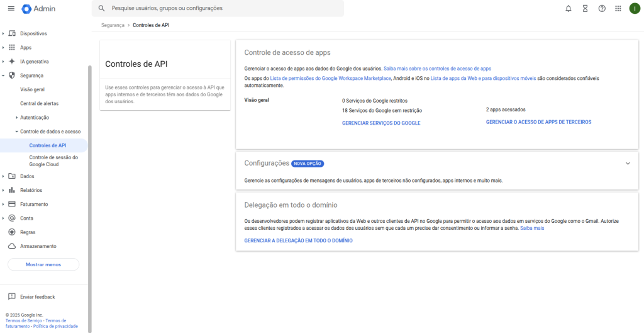The height and width of the screenshot is (333, 644).
Task: Click GERENCIAR O ACESSO DE APPS DE TERCEIROS
Action: pos(538,122)
